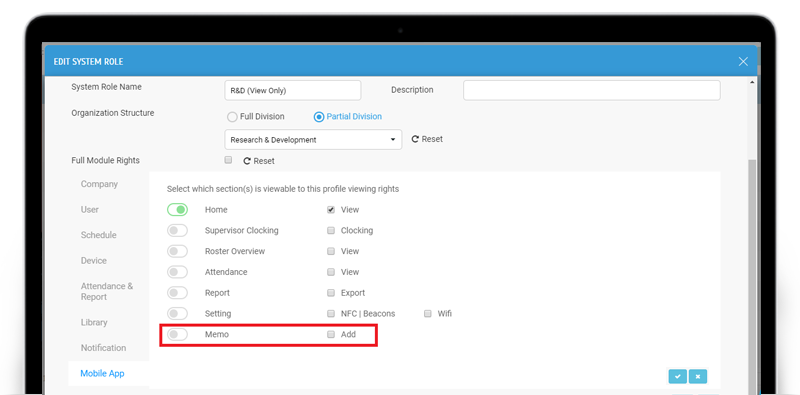Switch to the Library tab

click(x=94, y=322)
